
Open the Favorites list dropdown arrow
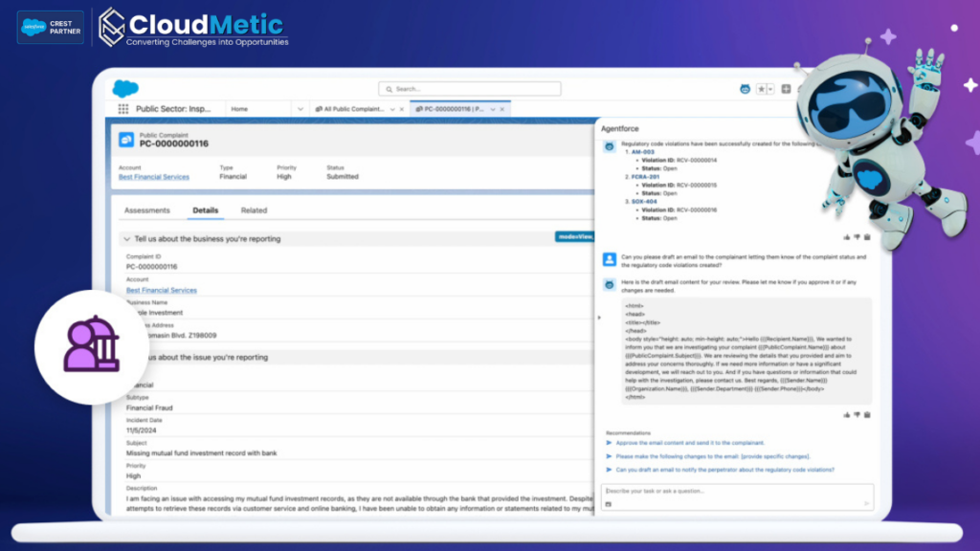pos(770,89)
